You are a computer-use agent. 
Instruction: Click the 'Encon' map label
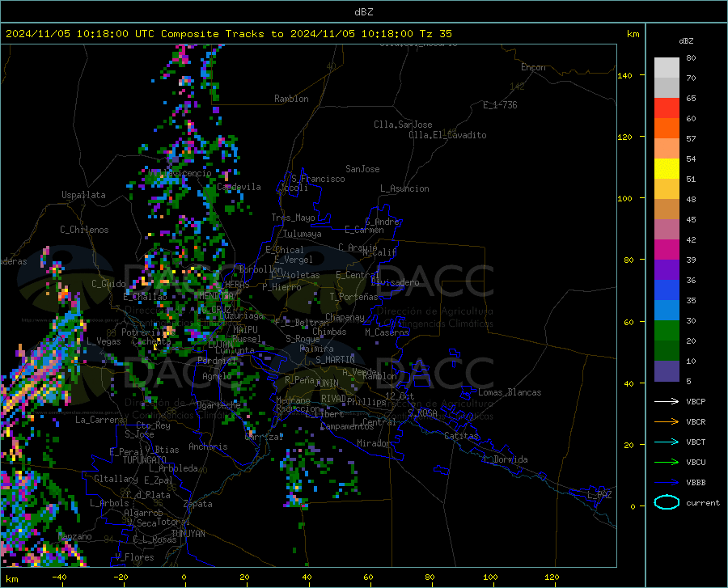(533, 67)
